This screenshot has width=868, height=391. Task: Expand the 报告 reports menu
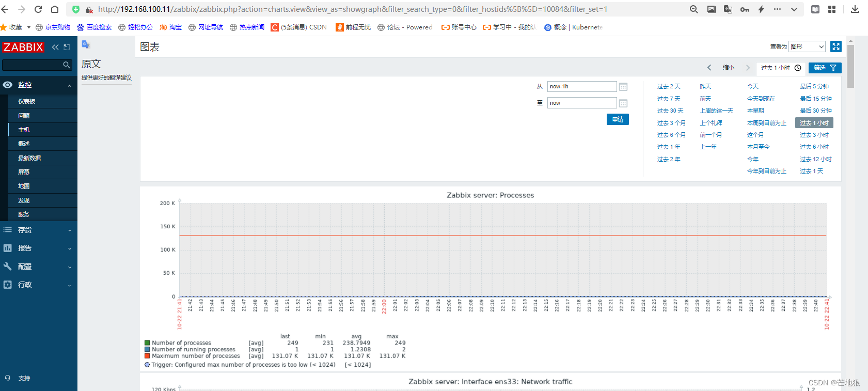click(x=39, y=248)
